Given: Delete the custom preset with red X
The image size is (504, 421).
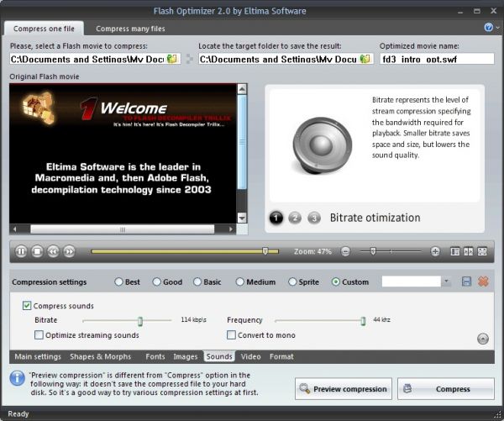Looking at the screenshot, I should tap(483, 282).
